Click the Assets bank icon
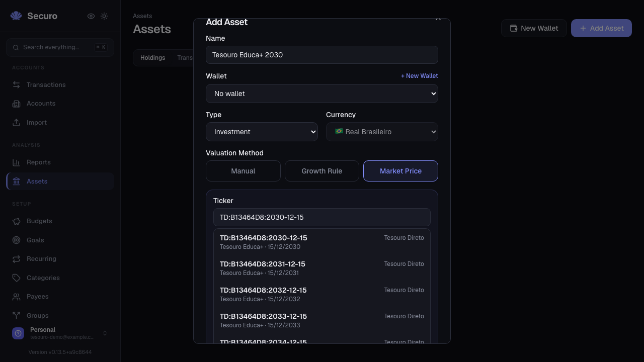This screenshot has height=362, width=644. point(17,182)
